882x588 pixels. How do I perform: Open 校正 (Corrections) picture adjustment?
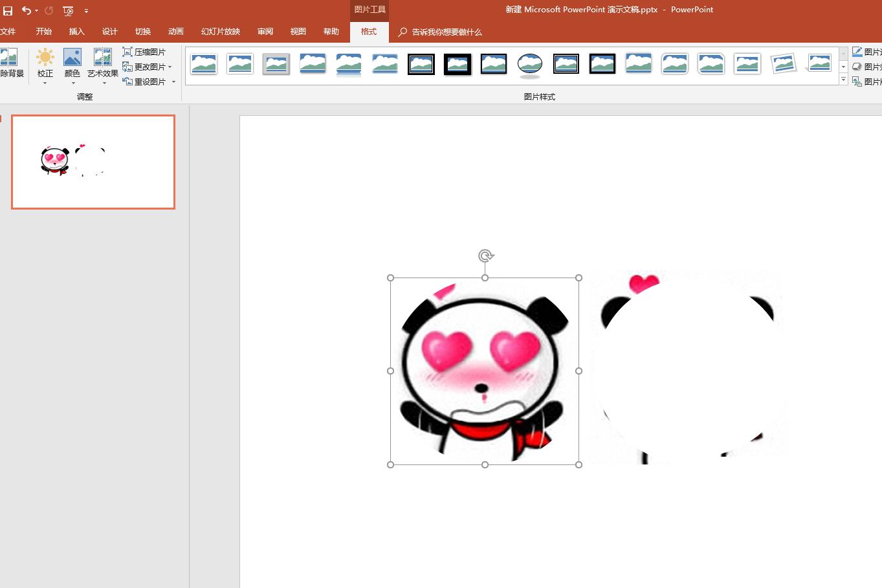pos(45,65)
